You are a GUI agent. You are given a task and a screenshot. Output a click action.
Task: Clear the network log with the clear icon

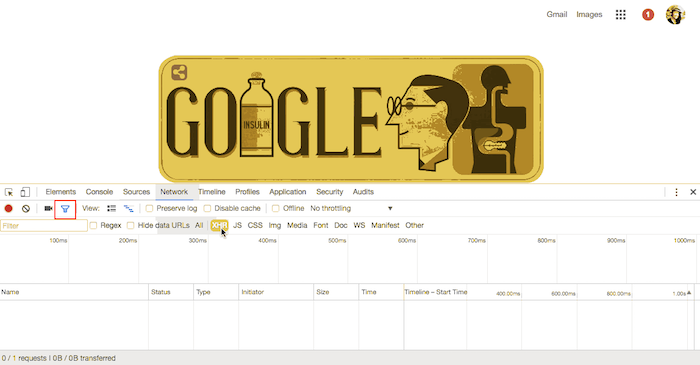pyautogui.click(x=26, y=208)
